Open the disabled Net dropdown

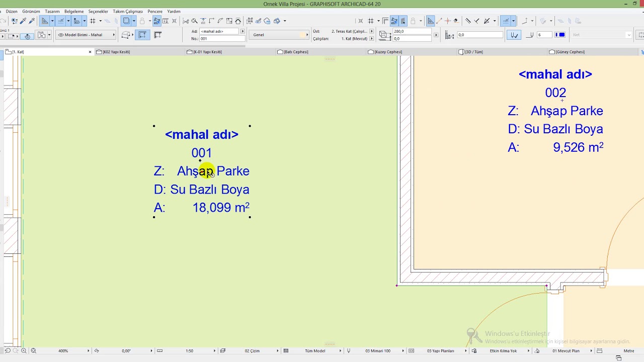pos(602,35)
